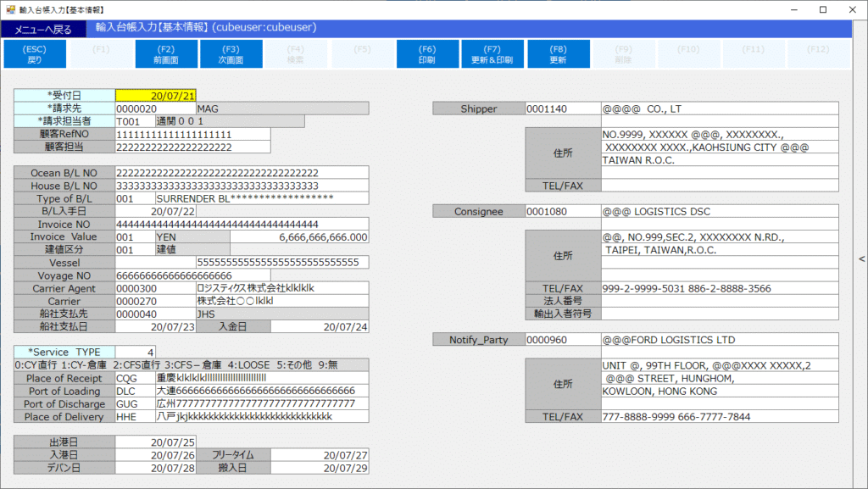Return via メニューへ戻る button
The image size is (868, 489).
[x=43, y=29]
